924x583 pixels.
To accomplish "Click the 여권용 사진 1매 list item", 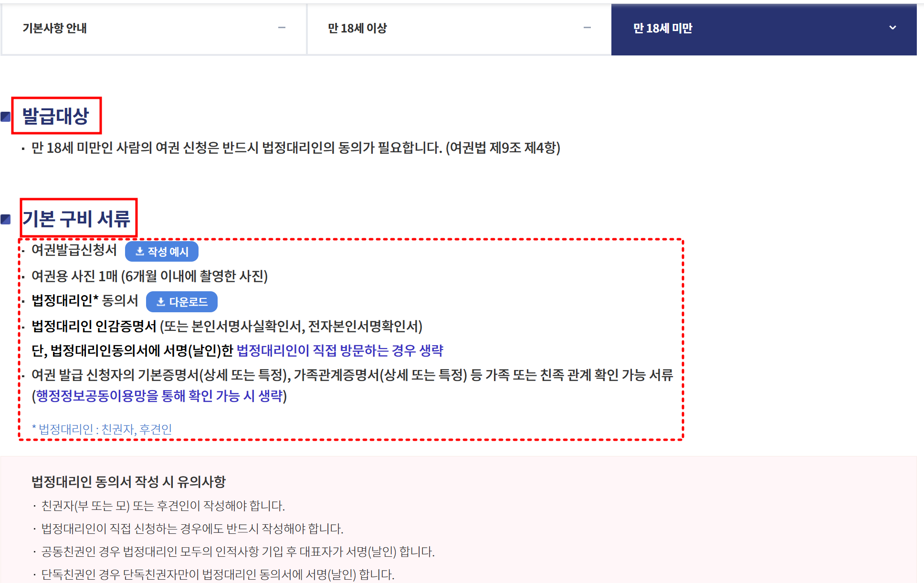I will (149, 276).
